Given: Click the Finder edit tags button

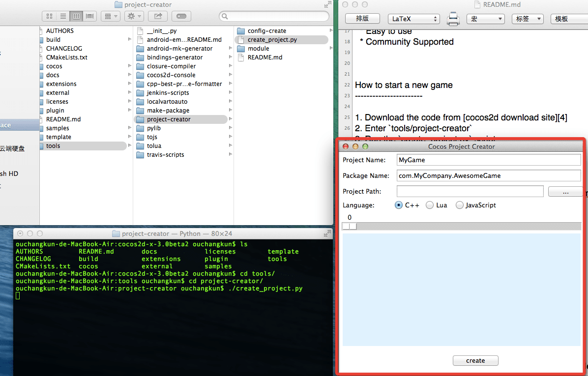Looking at the screenshot, I should (181, 16).
